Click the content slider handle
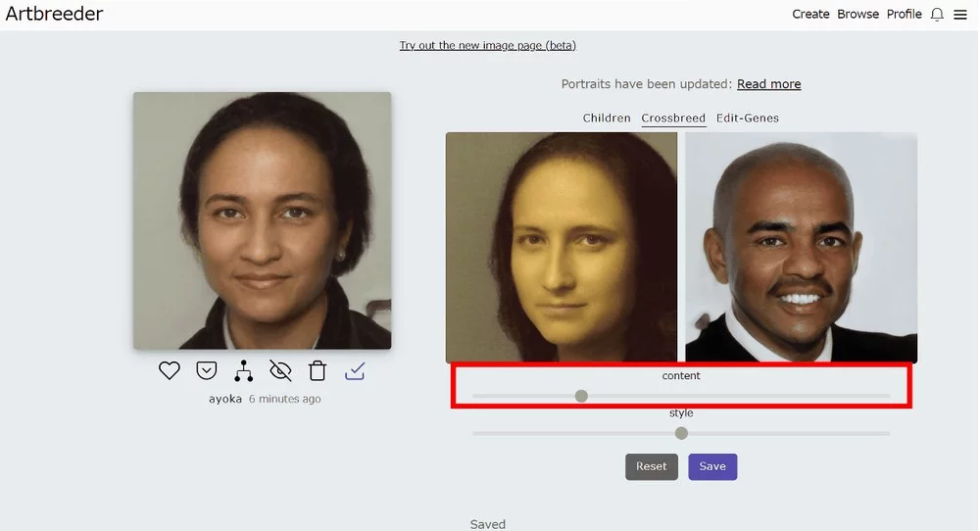The image size is (980, 531). 581,396
